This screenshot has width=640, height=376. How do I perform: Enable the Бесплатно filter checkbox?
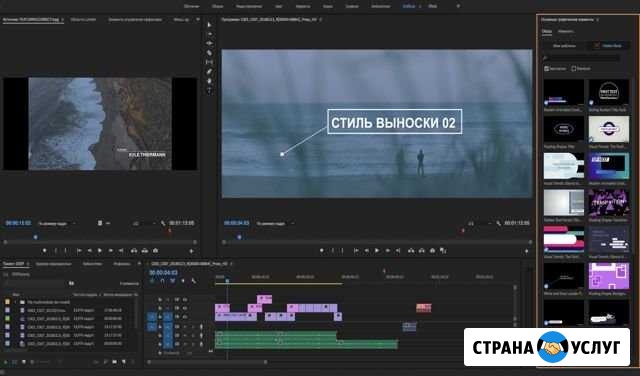547,69
